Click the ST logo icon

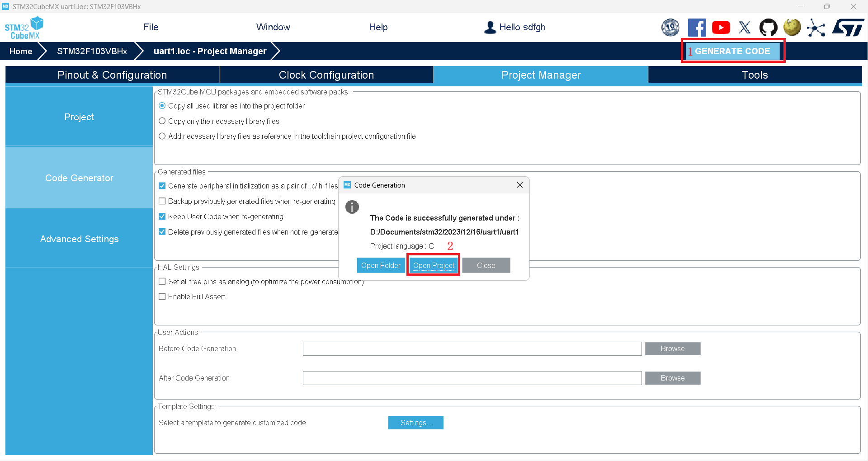848,28
